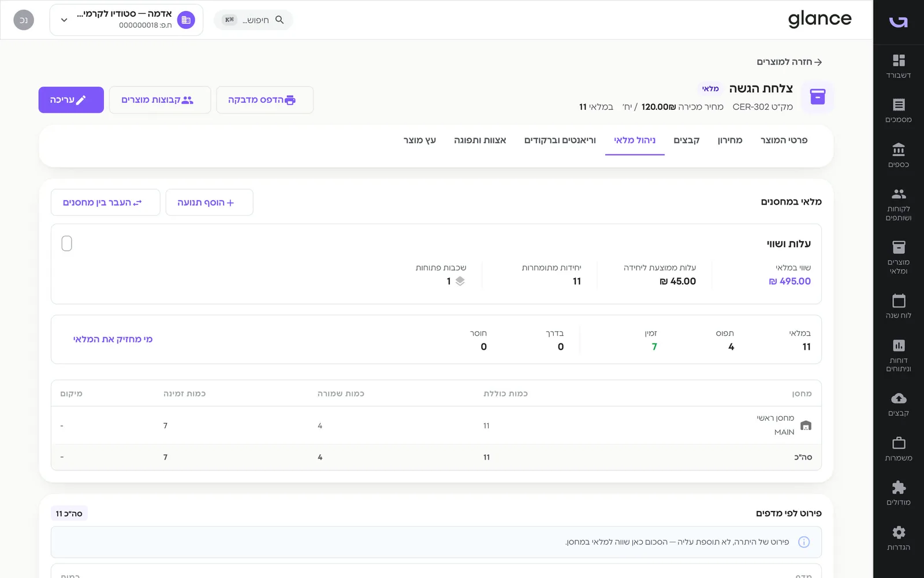Click the סה"כ 11 badge

69,513
